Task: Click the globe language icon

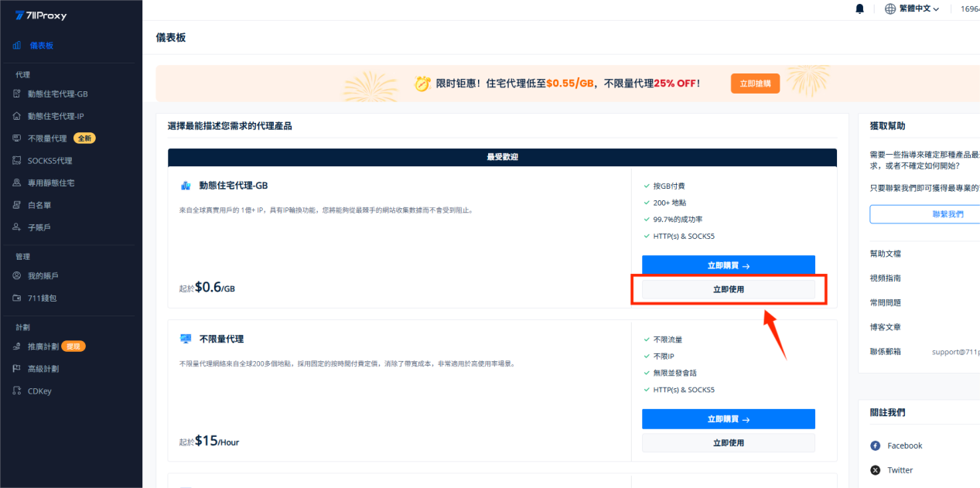Action: click(890, 9)
